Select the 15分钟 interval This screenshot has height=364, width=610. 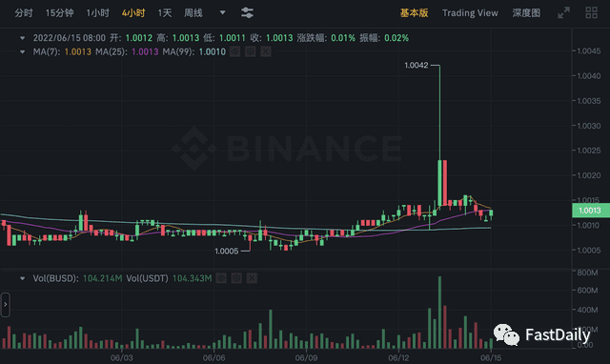pyautogui.click(x=59, y=12)
